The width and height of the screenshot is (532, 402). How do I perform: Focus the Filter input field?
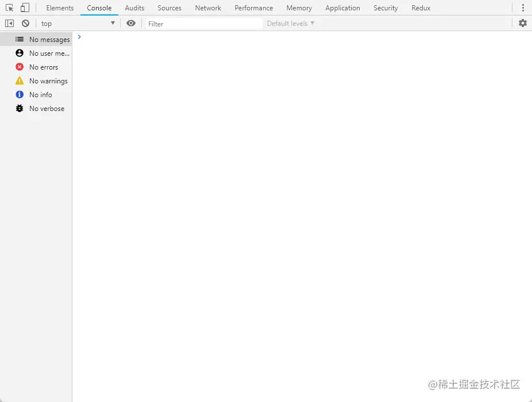tap(204, 24)
